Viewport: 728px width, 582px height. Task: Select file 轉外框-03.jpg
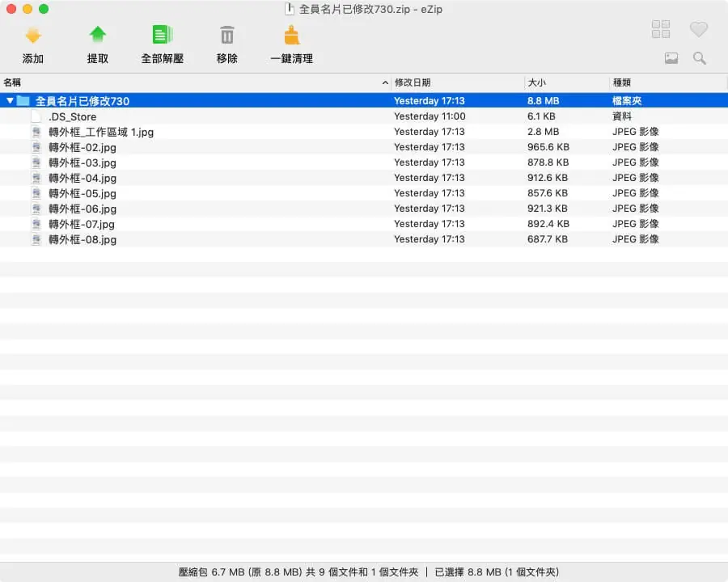83,162
